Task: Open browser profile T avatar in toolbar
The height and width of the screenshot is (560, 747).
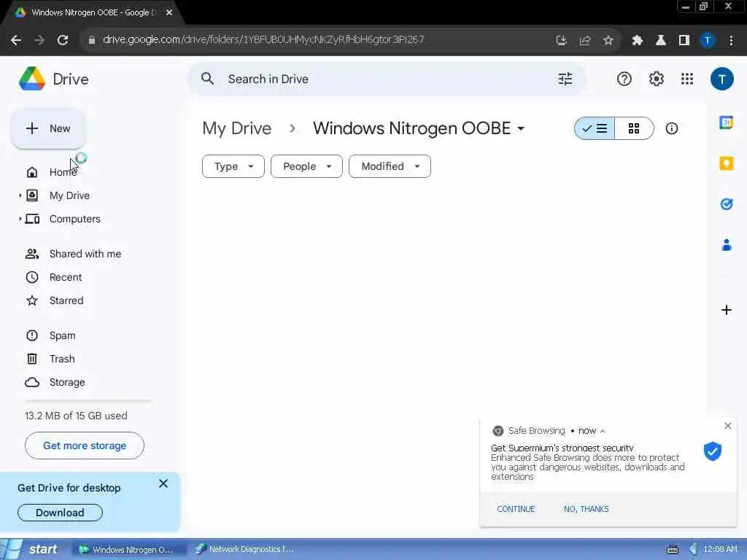Action: coord(708,41)
